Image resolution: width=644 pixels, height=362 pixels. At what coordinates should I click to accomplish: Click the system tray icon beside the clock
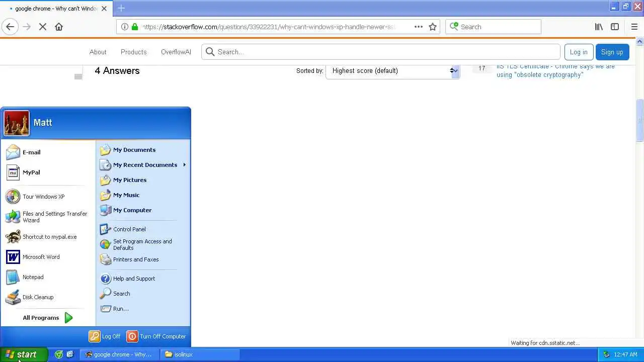(x=606, y=354)
